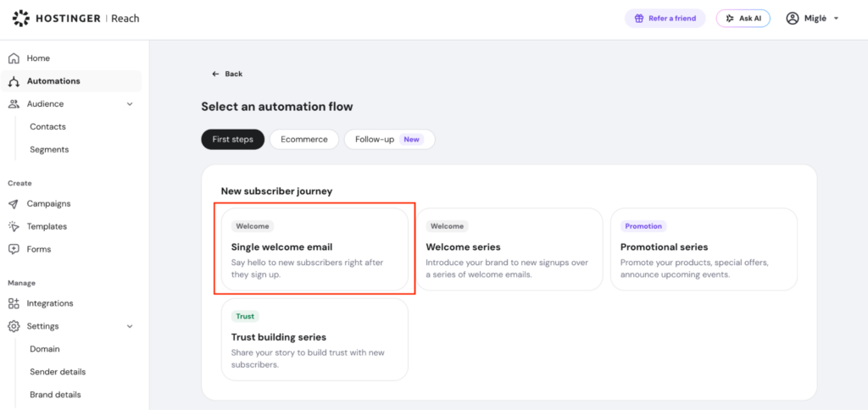Image resolution: width=868 pixels, height=410 pixels.
Task: Click the Forms plus-bubble icon
Action: (14, 249)
